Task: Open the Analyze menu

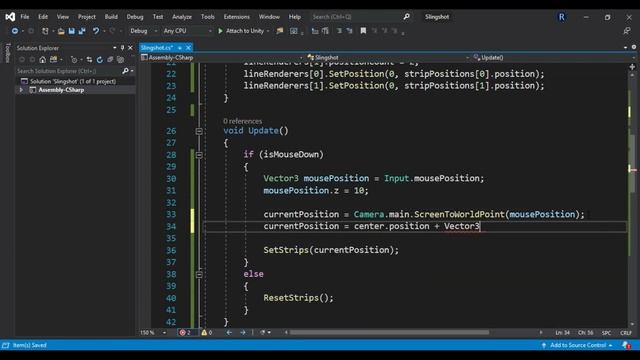Action: 182,17
